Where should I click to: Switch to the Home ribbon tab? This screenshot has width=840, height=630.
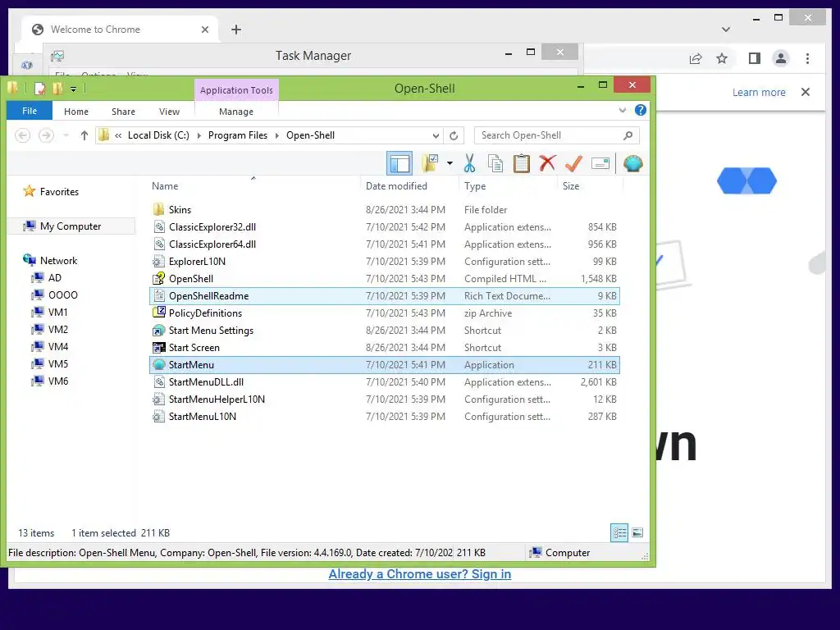pyautogui.click(x=76, y=112)
